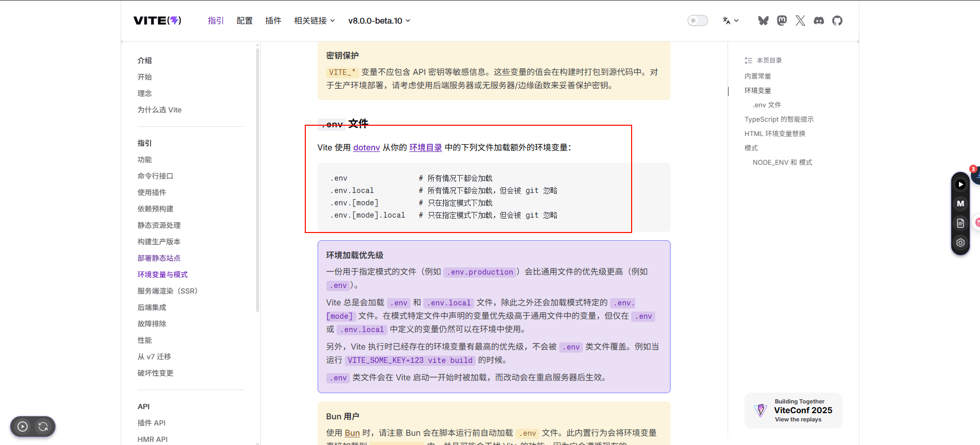The image size is (980, 445).
Task: Open the v8.0.0-beta.10 version dropdown
Action: click(x=379, y=21)
